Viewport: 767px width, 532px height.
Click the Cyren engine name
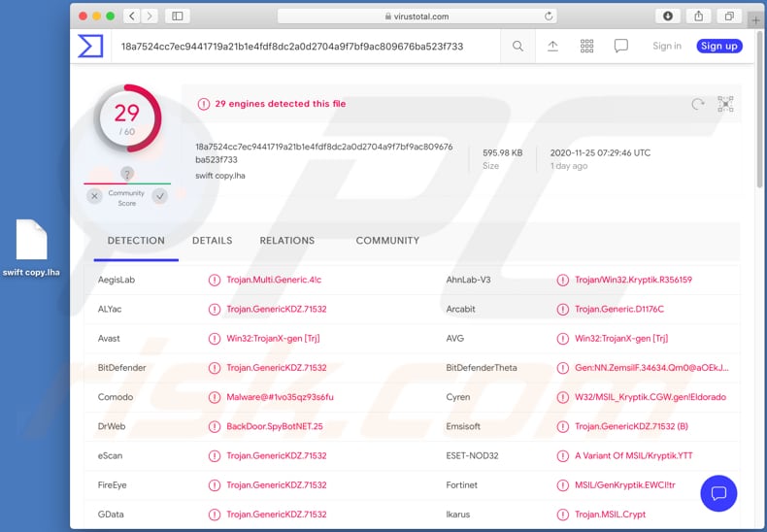pyautogui.click(x=458, y=397)
